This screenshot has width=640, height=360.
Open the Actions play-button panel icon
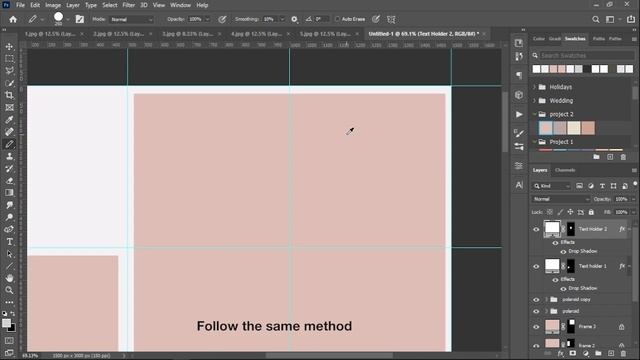519,114
